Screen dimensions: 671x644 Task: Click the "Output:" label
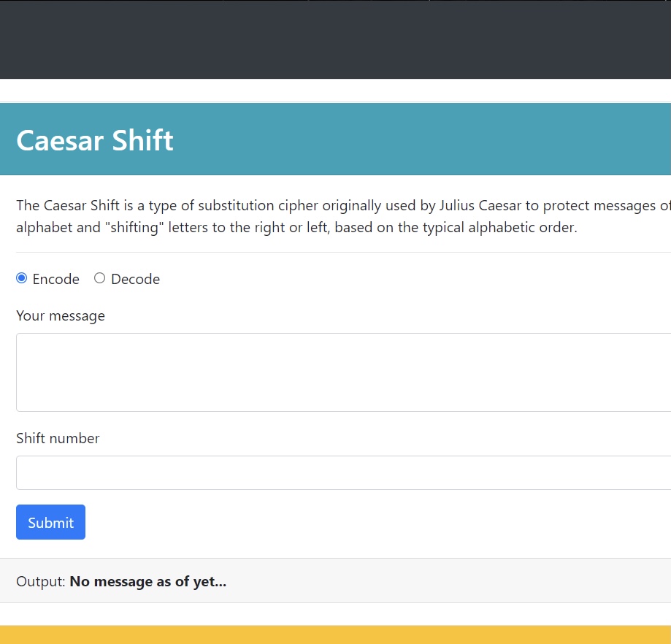[x=41, y=582]
